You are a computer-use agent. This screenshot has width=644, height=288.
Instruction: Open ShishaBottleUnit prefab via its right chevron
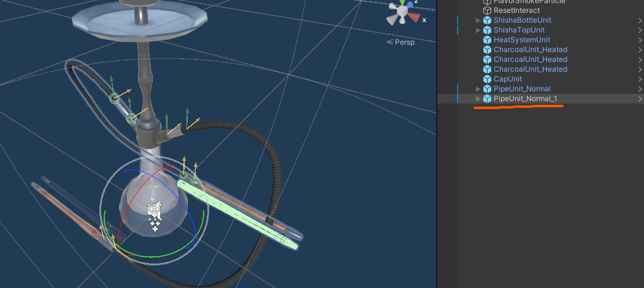[640, 20]
